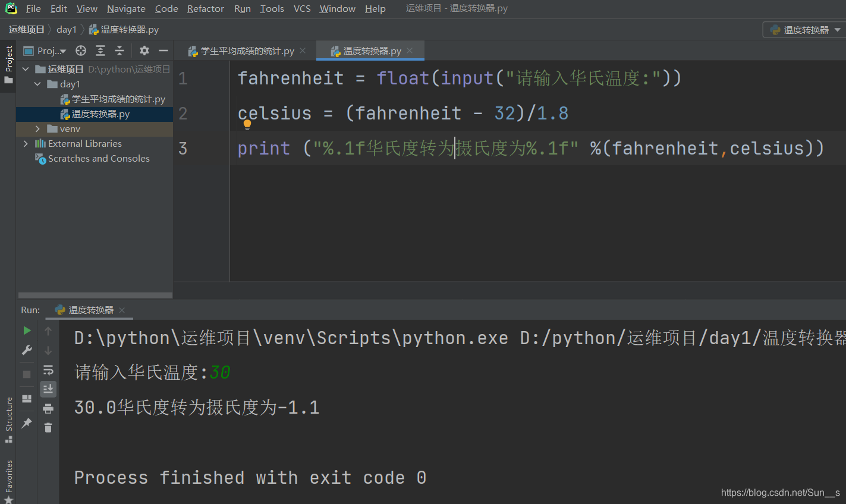Viewport: 846px width, 504px height.
Task: Click the select opened file target icon
Action: tap(81, 51)
